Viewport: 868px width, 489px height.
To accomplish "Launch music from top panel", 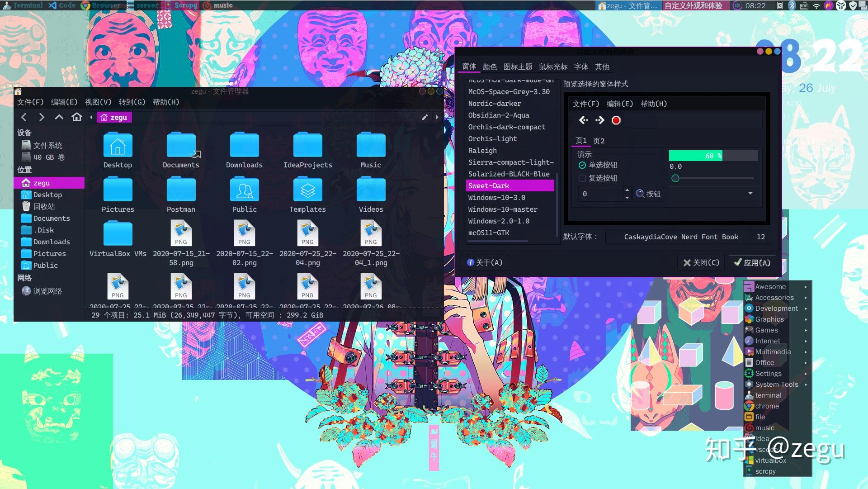I will [x=217, y=5].
